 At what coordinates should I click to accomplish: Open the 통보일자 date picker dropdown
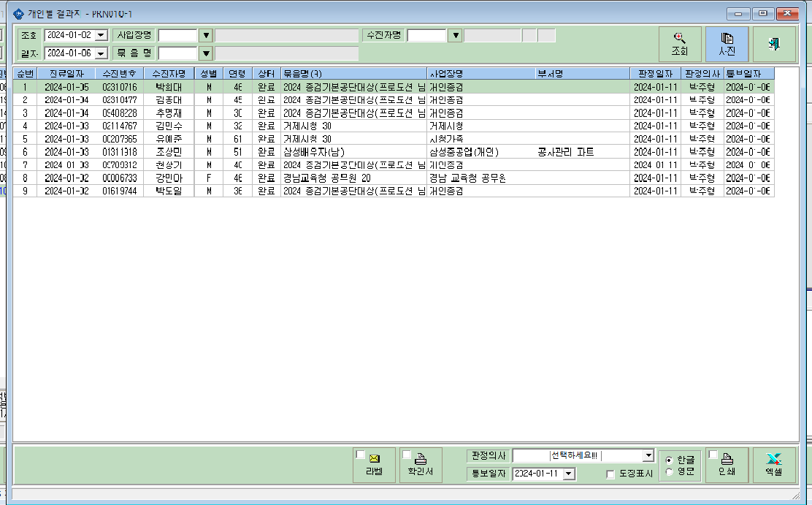click(569, 474)
